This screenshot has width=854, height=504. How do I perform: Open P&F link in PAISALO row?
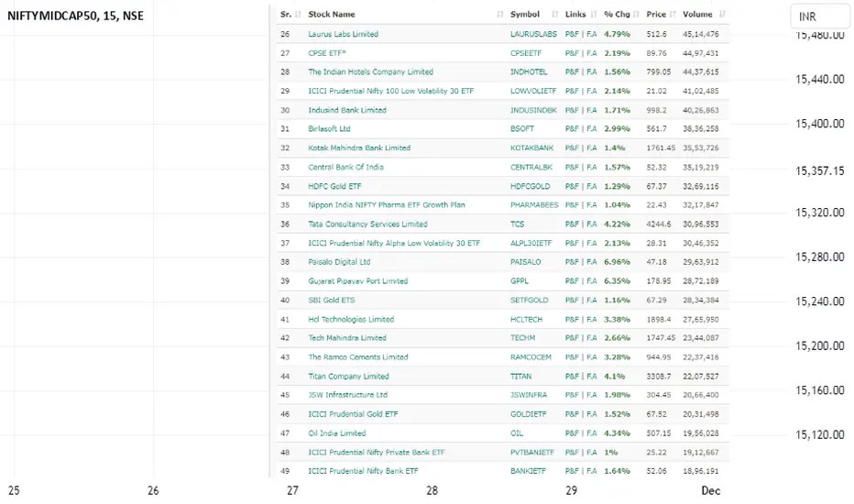click(572, 261)
